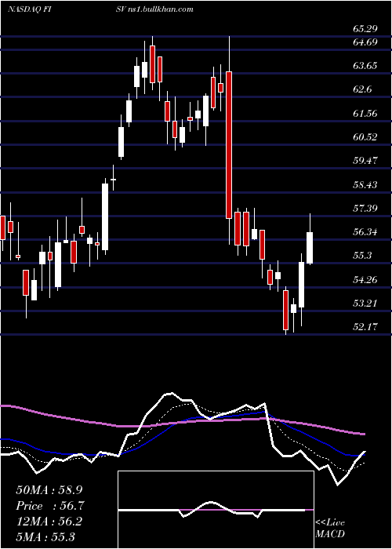392x549 pixels.
Task: Click the 62.6 price axis label
Action: tap(362, 89)
